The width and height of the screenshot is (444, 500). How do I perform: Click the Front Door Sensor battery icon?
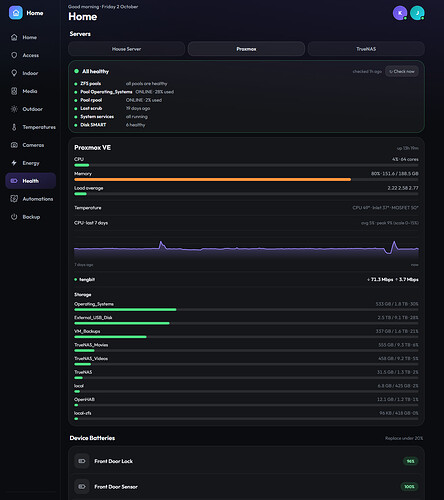(82, 487)
